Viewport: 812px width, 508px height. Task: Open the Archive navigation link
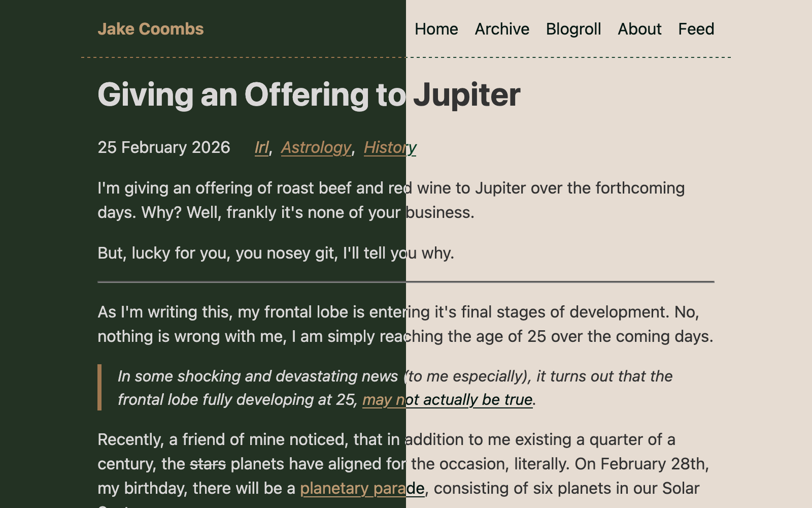pos(502,29)
